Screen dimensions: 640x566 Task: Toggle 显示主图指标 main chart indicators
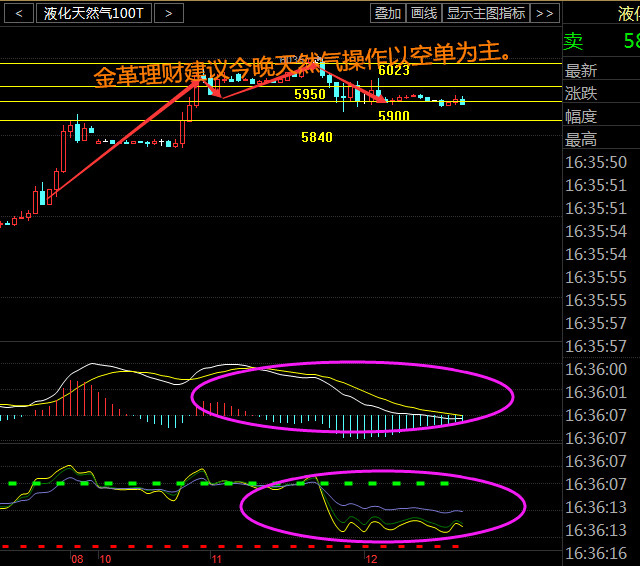[x=486, y=13]
